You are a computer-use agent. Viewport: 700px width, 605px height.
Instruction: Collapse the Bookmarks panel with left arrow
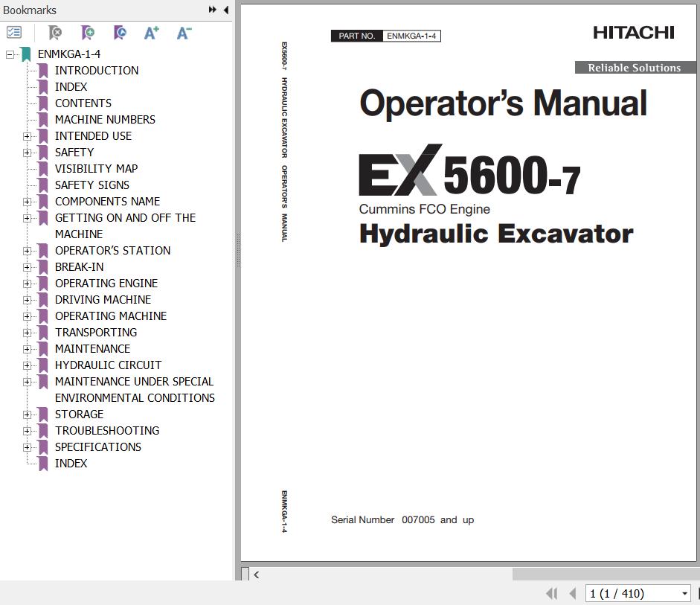pos(226,10)
